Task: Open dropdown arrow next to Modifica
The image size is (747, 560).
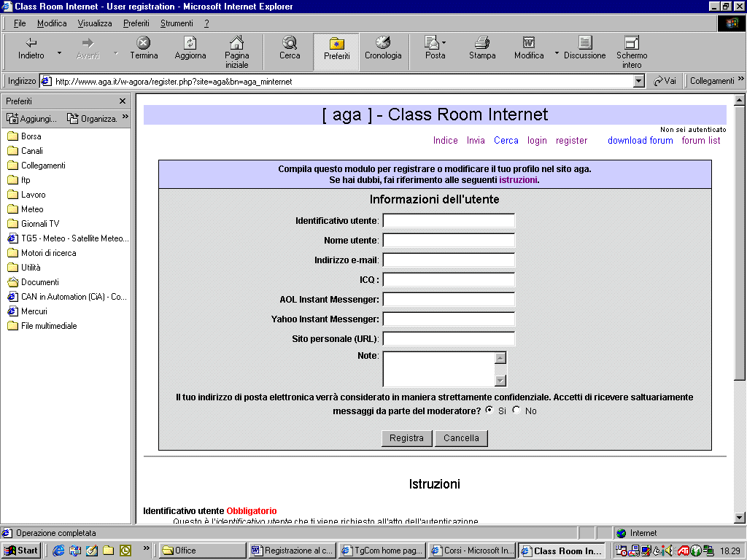Action: tap(557, 53)
